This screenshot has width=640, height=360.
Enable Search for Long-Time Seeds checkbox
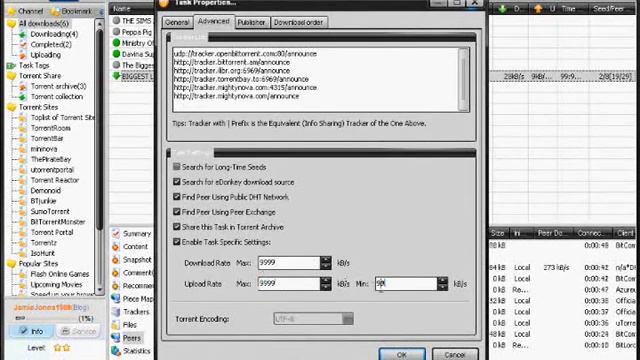[177, 167]
